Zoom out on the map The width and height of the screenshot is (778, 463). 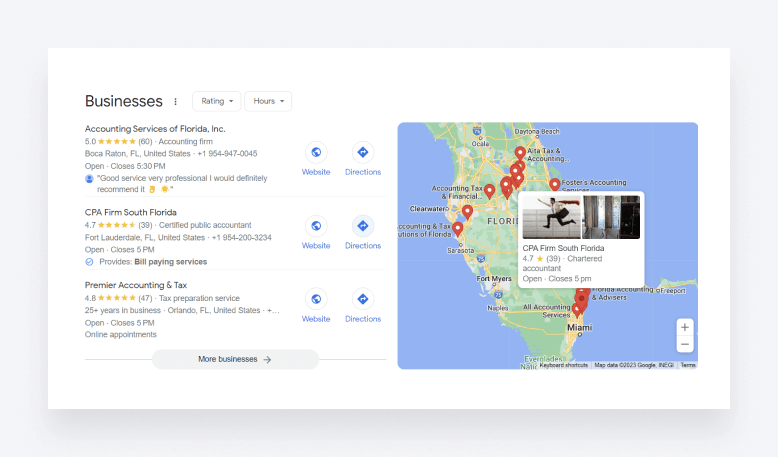tap(684, 344)
